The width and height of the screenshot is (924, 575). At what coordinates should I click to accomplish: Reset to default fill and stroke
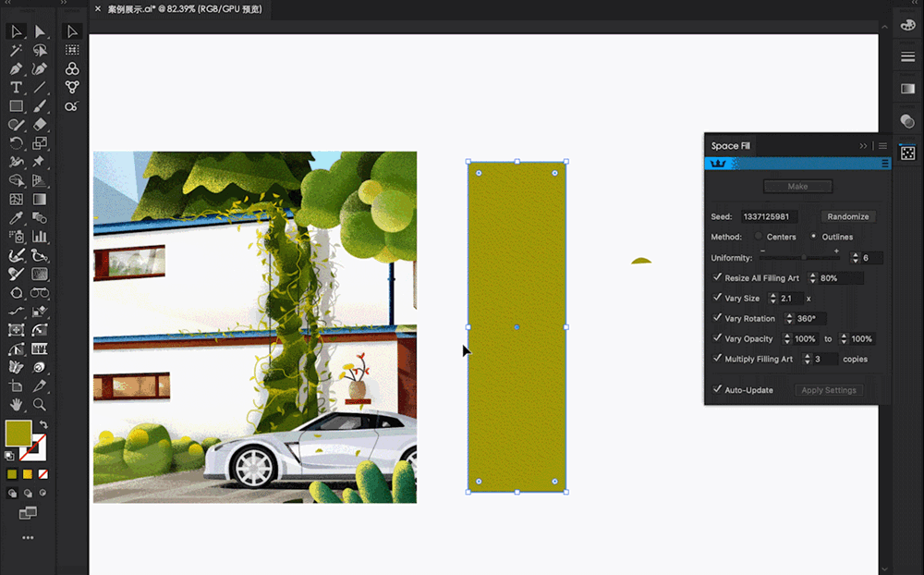point(9,456)
